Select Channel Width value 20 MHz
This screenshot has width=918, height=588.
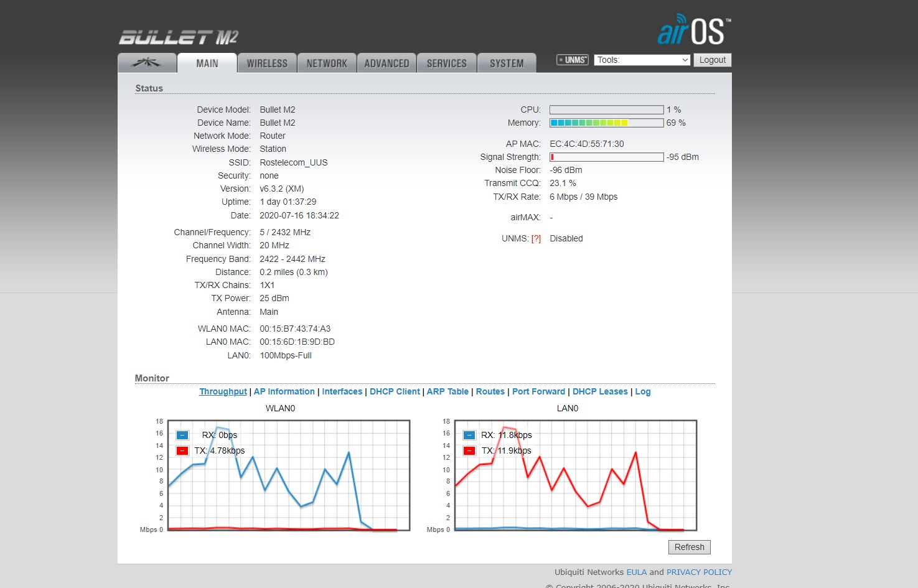point(274,245)
